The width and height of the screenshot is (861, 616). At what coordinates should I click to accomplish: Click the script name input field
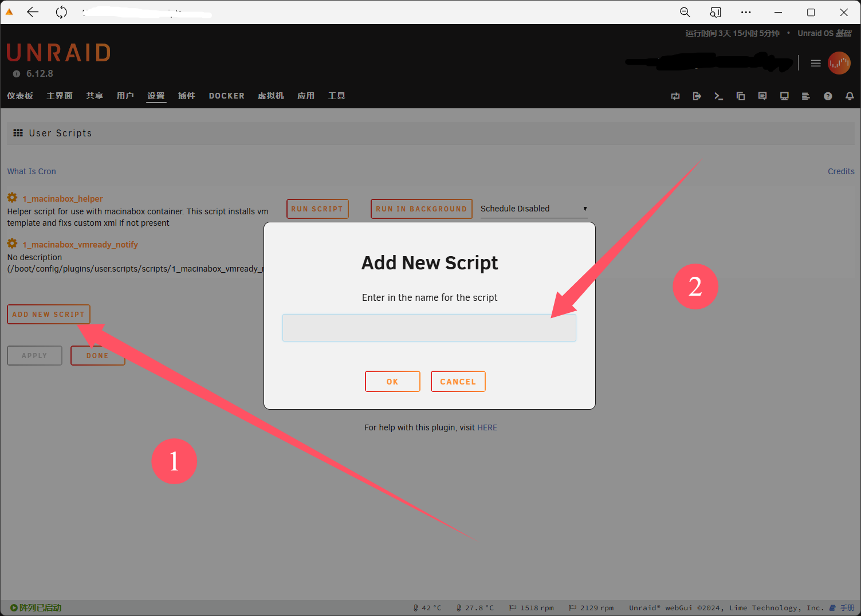[x=429, y=328]
